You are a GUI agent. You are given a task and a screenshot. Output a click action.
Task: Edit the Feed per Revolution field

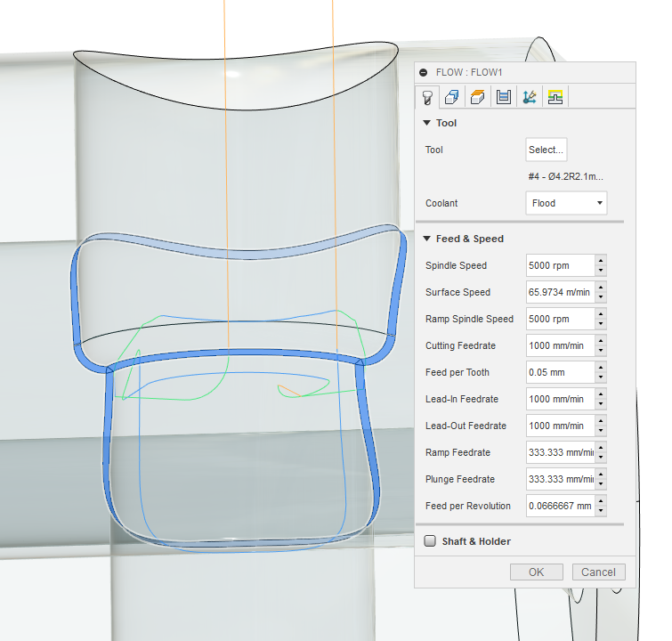(x=560, y=506)
